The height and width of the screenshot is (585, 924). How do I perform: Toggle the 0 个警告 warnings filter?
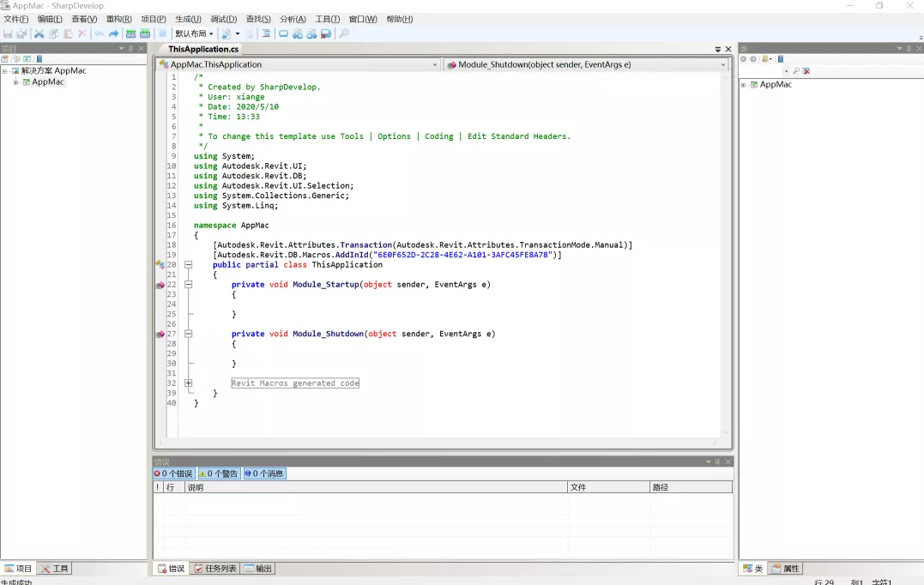pyautogui.click(x=219, y=473)
